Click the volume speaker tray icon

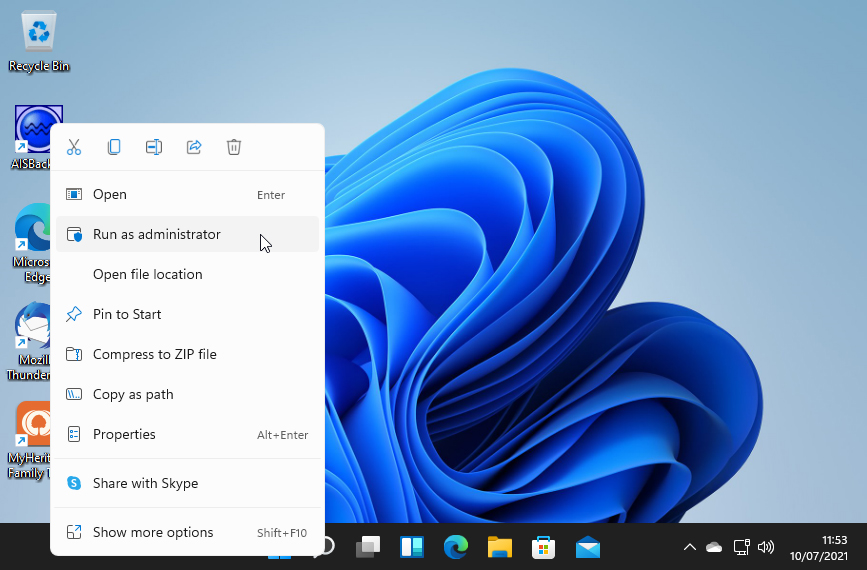766,547
